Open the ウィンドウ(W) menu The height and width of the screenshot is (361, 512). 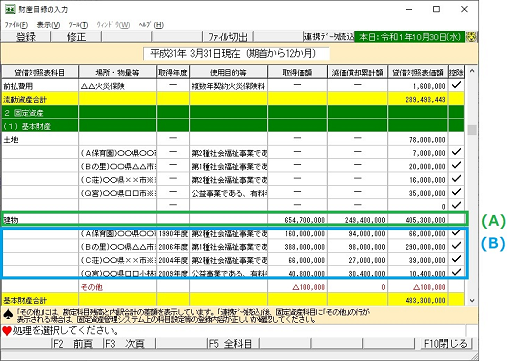click(x=113, y=25)
